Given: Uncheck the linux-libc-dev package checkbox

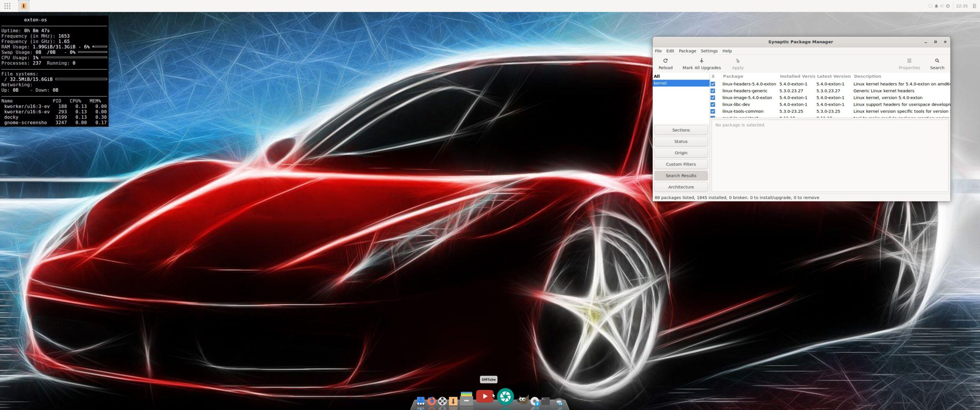Looking at the screenshot, I should pos(712,104).
